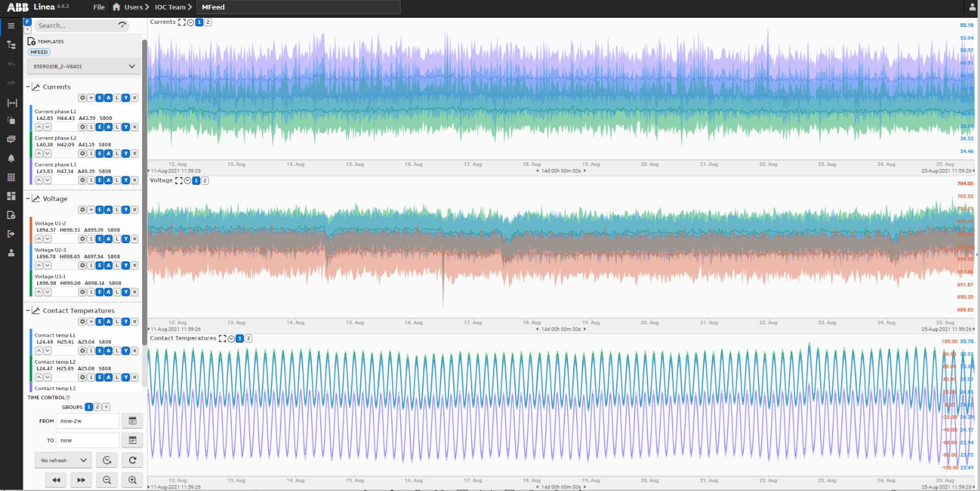This screenshot has width=980, height=491.
Task: Open settings gear for Current phase L1
Action: click(x=82, y=127)
